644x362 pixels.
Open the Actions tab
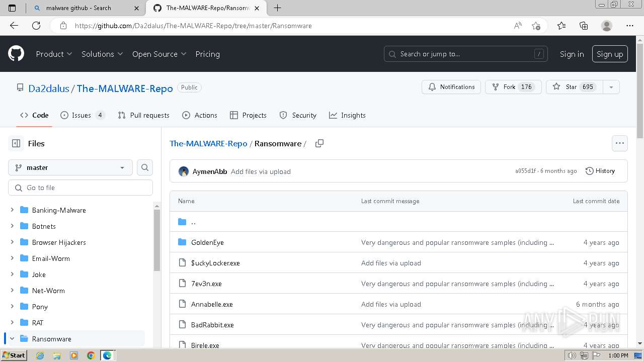point(200,115)
